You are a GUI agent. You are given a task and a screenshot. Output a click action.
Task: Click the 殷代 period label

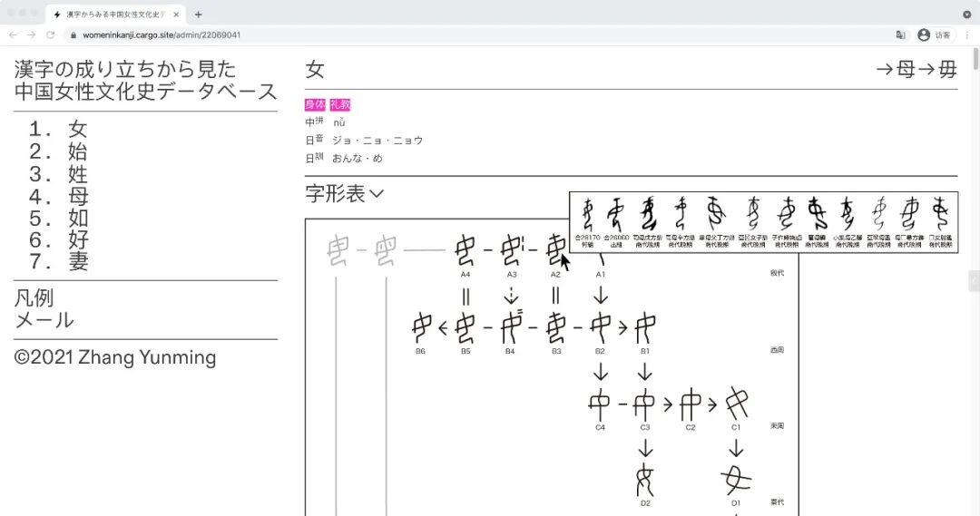click(777, 273)
